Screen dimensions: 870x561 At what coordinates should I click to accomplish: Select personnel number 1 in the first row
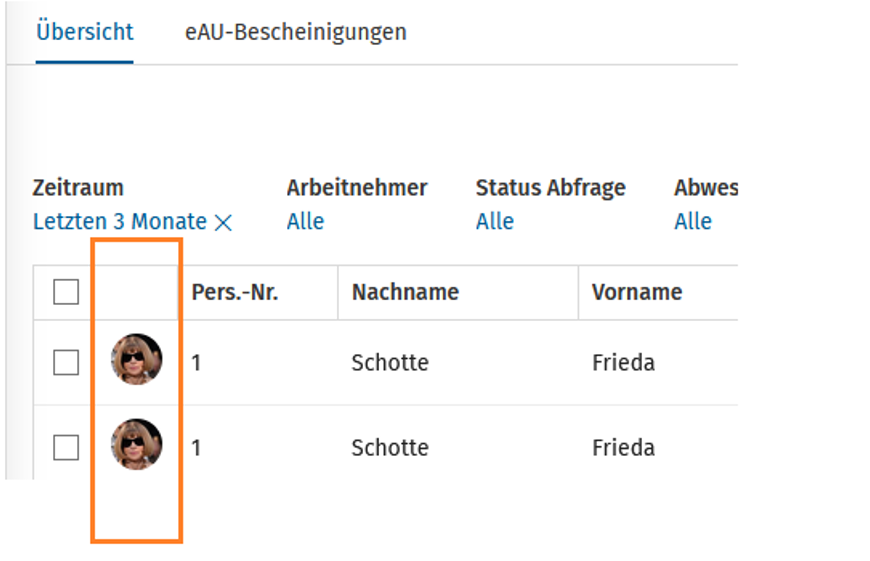[x=196, y=363]
